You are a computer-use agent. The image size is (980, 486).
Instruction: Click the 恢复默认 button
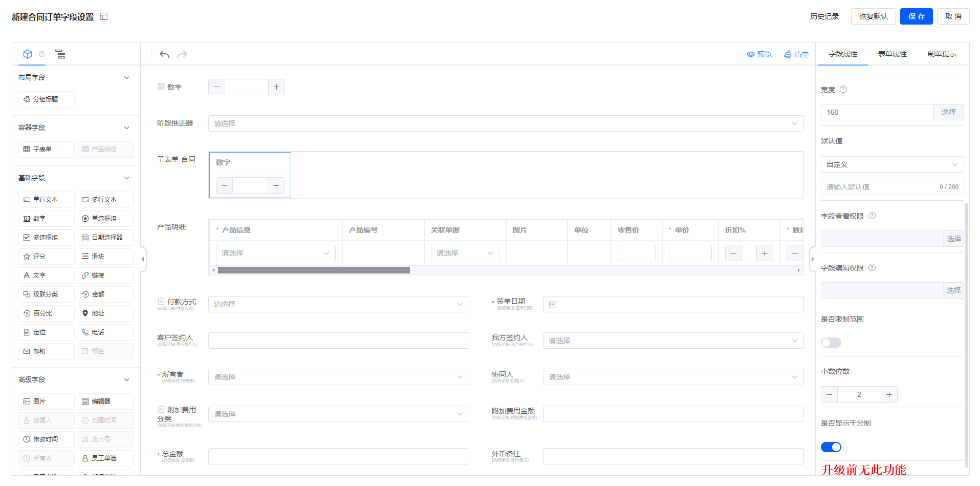pos(873,16)
